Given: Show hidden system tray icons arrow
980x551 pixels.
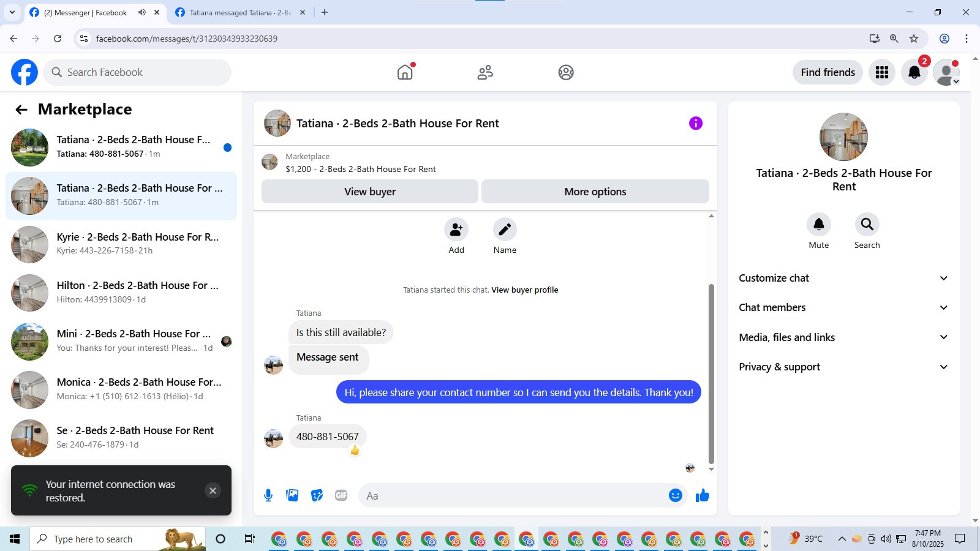Looking at the screenshot, I should coord(842,539).
